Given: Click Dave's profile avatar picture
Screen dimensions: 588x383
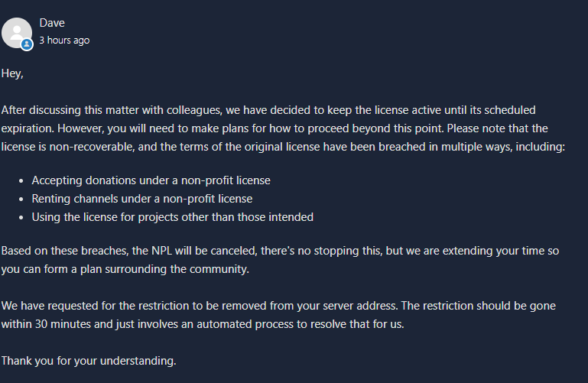Looking at the screenshot, I should coord(17,33).
